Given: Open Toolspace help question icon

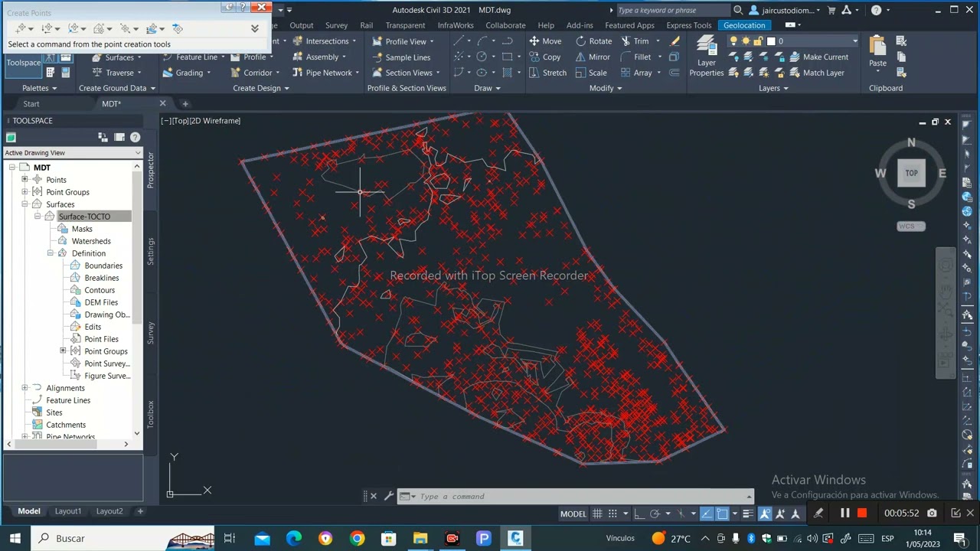Looking at the screenshot, I should pos(135,137).
